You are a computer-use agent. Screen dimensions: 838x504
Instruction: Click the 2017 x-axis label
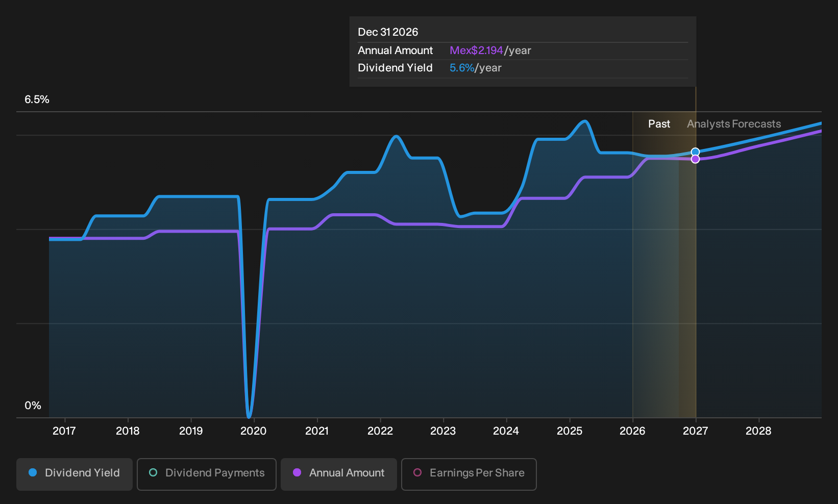point(64,431)
